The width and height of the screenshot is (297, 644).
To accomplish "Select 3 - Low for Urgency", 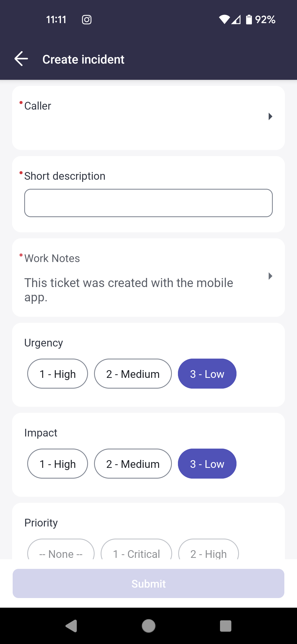I will coord(207,374).
